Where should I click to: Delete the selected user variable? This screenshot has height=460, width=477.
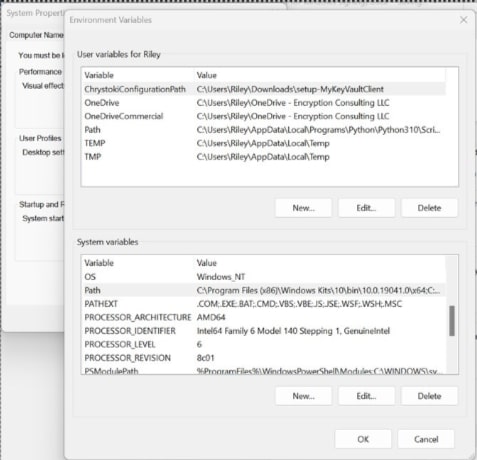[429, 208]
